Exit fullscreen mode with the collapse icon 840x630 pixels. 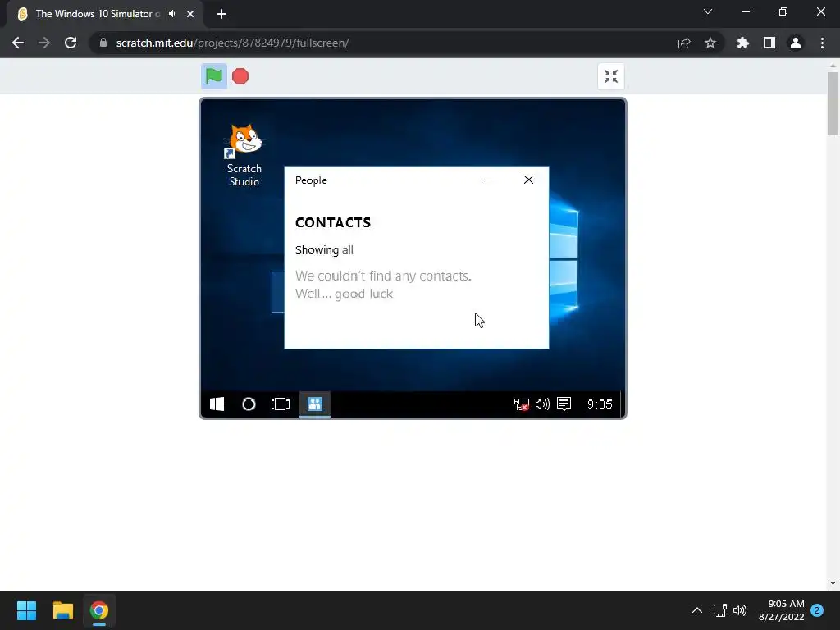(x=610, y=76)
